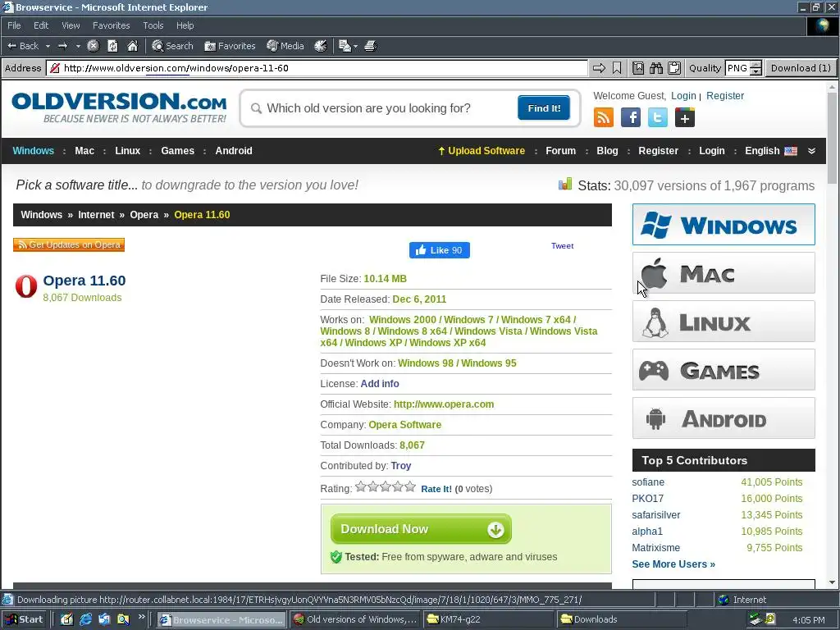Open the File menu

point(14,25)
